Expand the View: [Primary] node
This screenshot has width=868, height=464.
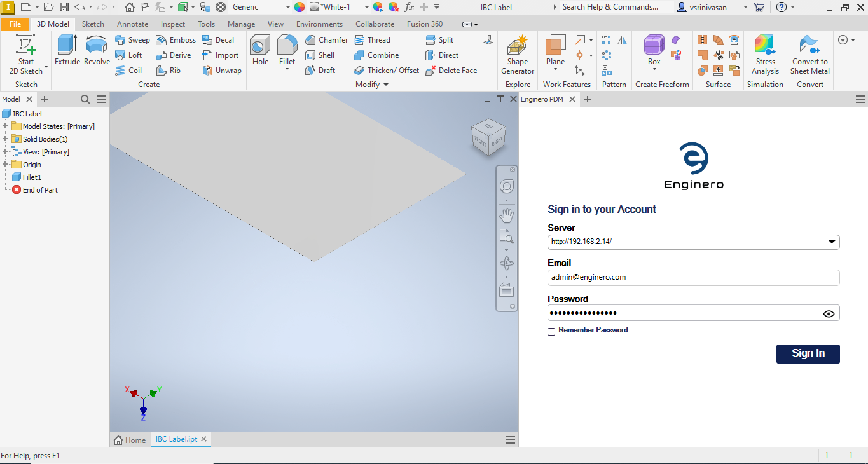pyautogui.click(x=5, y=152)
